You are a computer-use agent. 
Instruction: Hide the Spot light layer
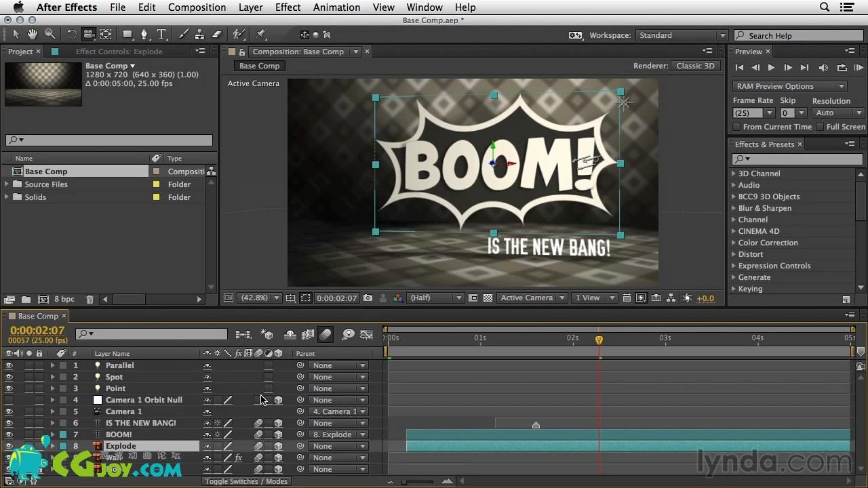(9, 377)
